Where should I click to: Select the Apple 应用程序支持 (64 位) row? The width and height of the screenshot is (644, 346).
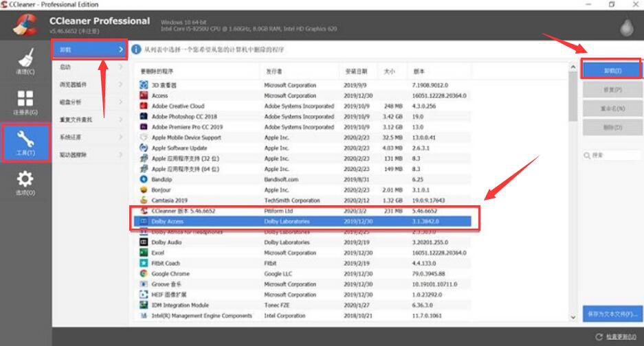302,169
